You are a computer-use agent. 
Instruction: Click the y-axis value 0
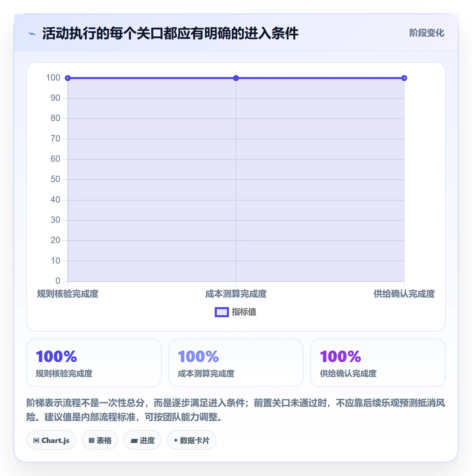(58, 281)
